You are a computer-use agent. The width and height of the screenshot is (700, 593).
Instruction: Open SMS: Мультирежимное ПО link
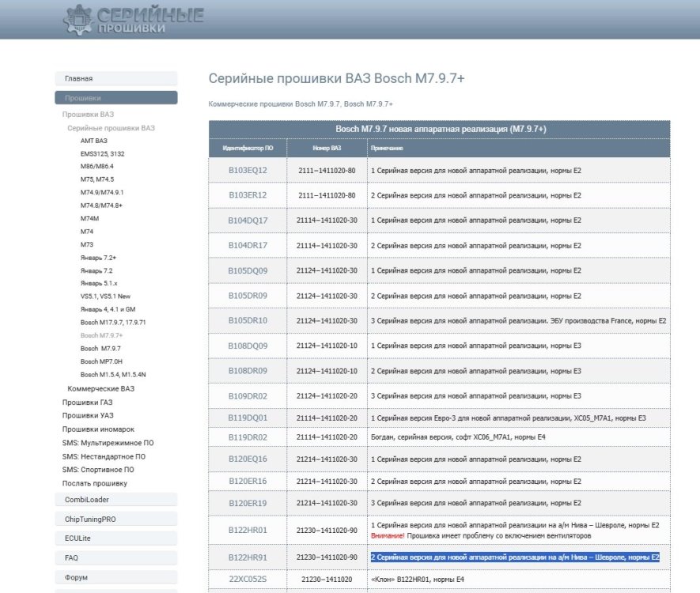[108, 443]
